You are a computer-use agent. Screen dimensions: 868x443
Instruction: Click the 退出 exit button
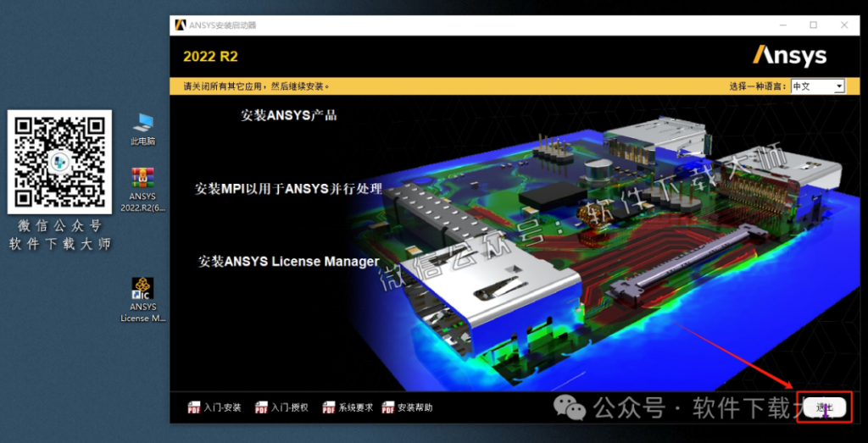(x=824, y=408)
